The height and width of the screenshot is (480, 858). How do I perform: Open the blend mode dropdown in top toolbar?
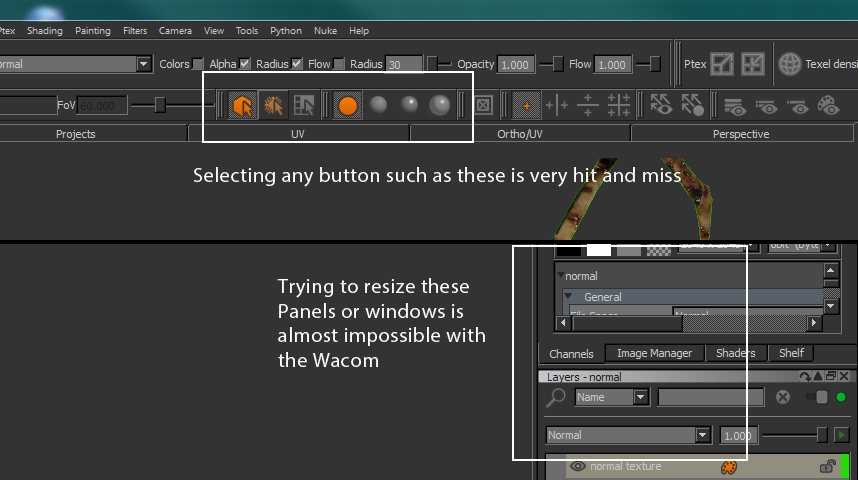(143, 64)
